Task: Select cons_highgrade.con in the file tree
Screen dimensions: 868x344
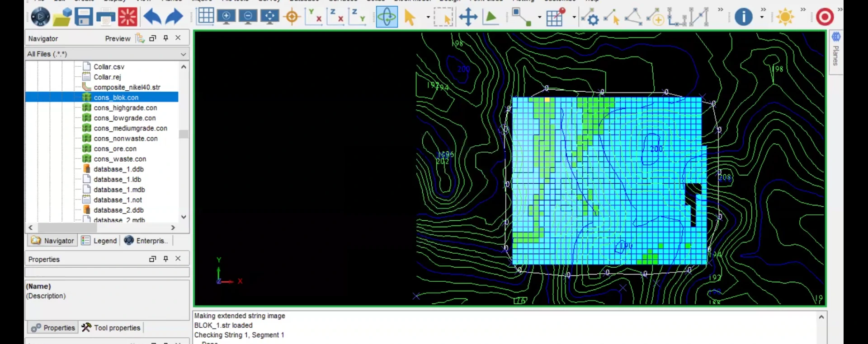Action: coord(125,108)
